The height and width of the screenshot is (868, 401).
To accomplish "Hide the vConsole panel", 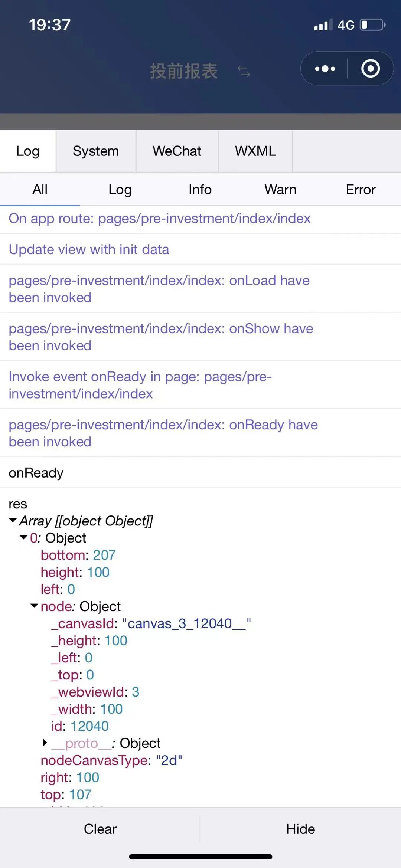I will click(x=301, y=829).
